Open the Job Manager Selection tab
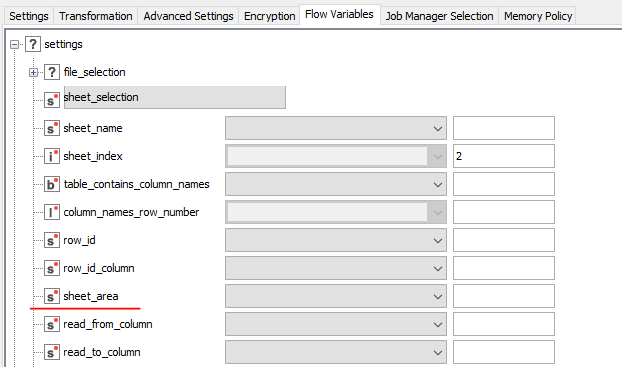This screenshot has width=622, height=367. click(x=440, y=16)
